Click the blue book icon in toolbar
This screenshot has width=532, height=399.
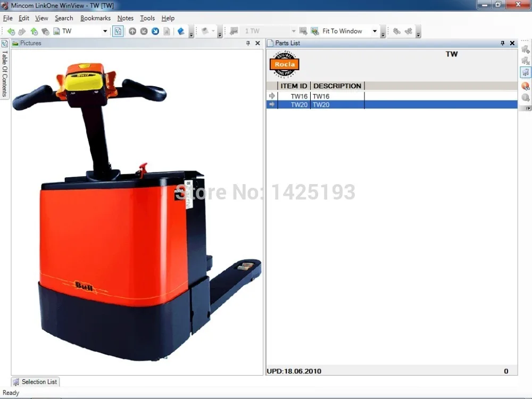pyautogui.click(x=181, y=31)
